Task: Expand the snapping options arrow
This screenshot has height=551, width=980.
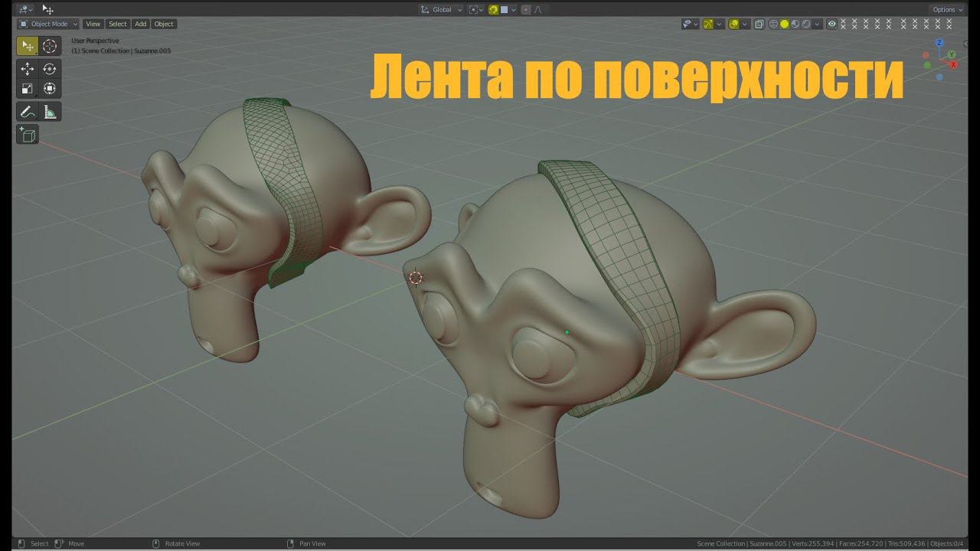Action: pyautogui.click(x=514, y=9)
